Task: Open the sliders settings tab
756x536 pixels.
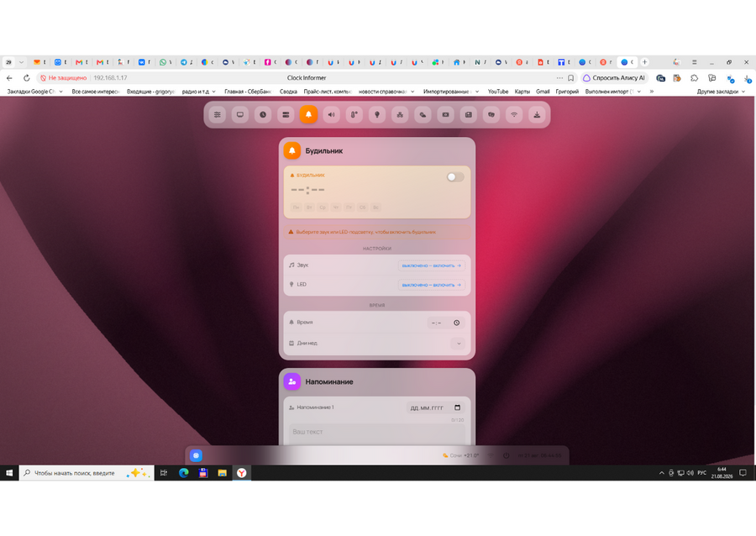Action: 218,115
